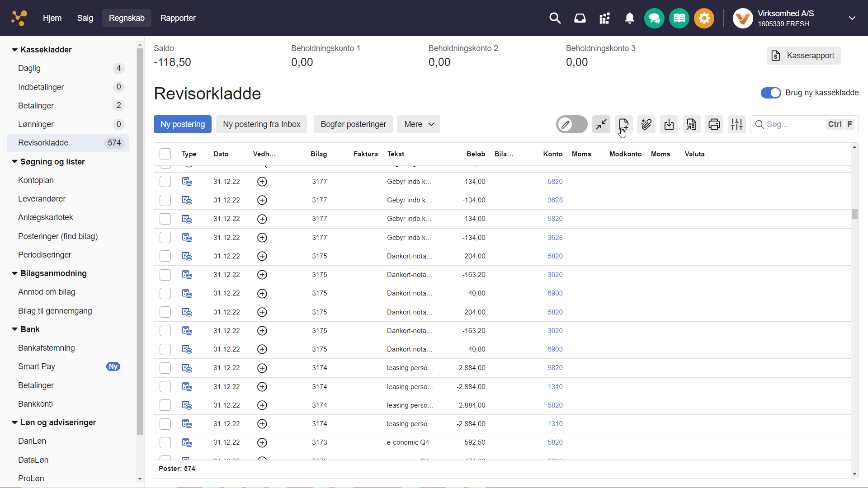Select Kontoplan in the sidebar

36,180
